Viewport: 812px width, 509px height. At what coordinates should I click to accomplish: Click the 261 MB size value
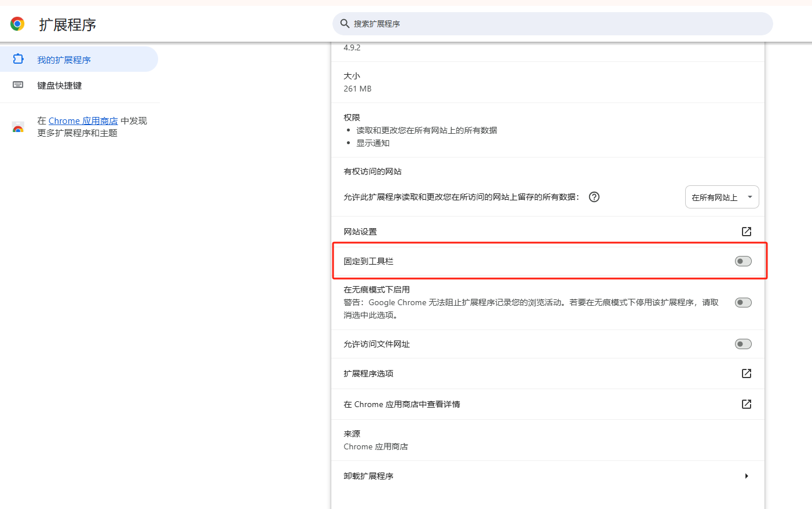tap(357, 89)
